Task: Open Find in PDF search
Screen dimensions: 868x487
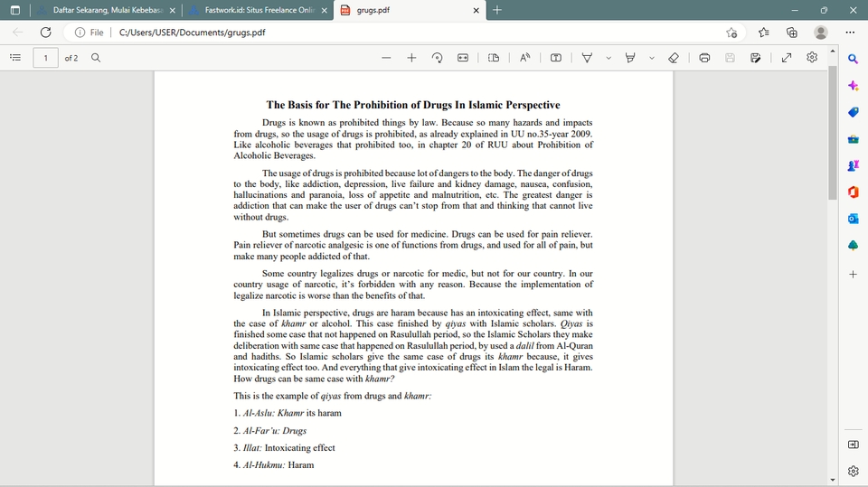Action: (x=96, y=58)
